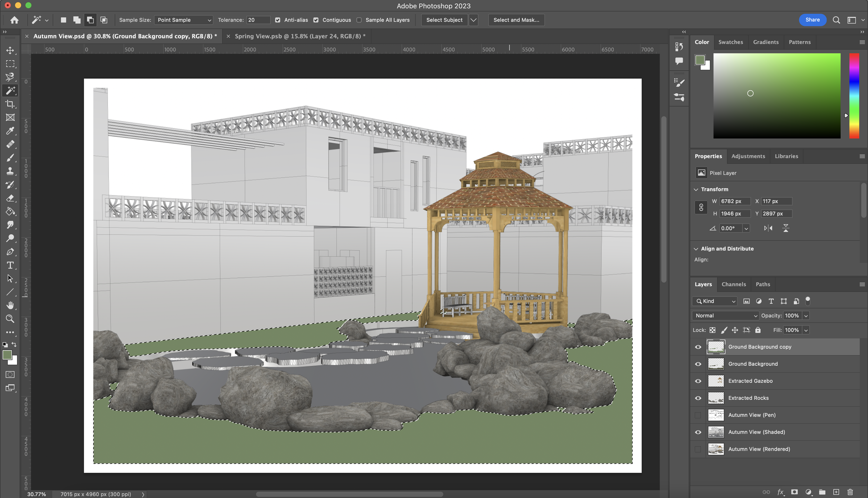Image resolution: width=868 pixels, height=498 pixels.
Task: Select the Crop tool
Action: (10, 104)
